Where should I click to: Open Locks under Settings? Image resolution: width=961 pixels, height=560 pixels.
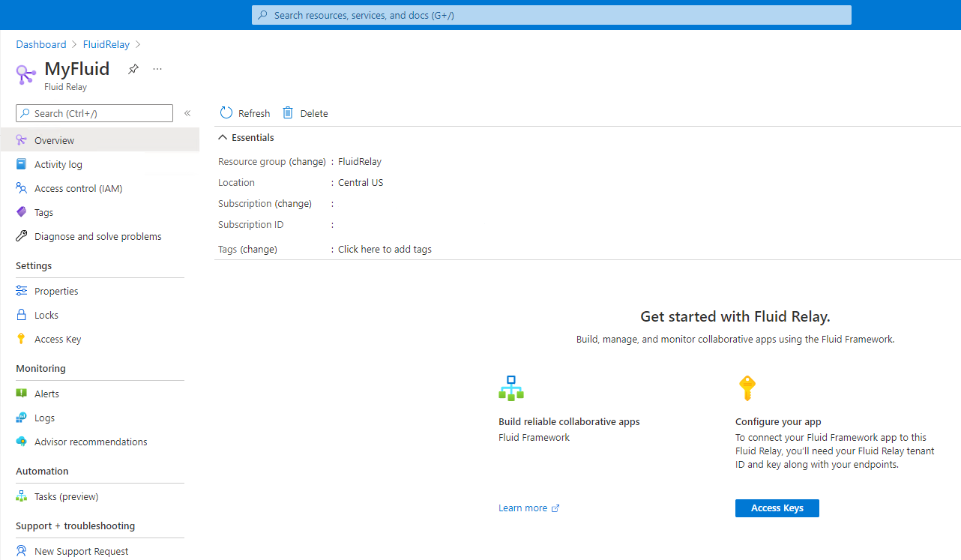point(47,314)
